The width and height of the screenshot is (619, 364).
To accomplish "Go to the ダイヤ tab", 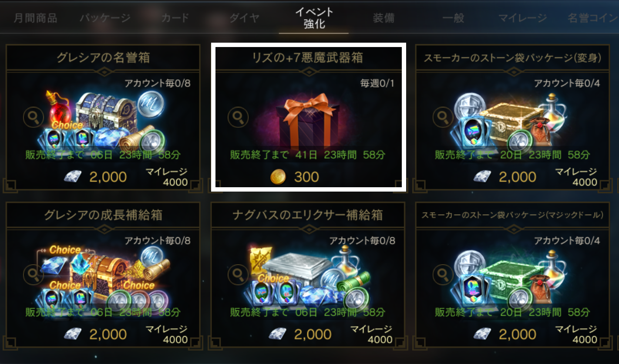I will point(244,18).
